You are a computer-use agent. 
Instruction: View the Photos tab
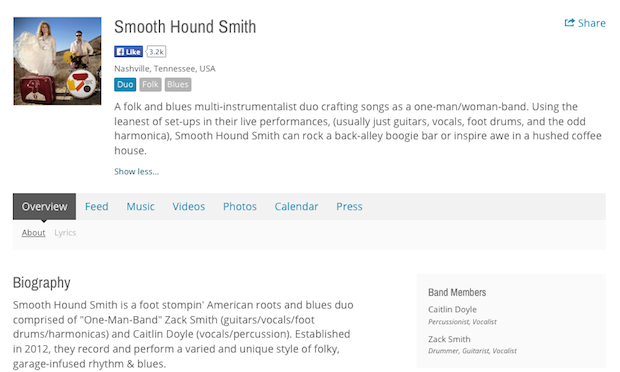coord(240,206)
